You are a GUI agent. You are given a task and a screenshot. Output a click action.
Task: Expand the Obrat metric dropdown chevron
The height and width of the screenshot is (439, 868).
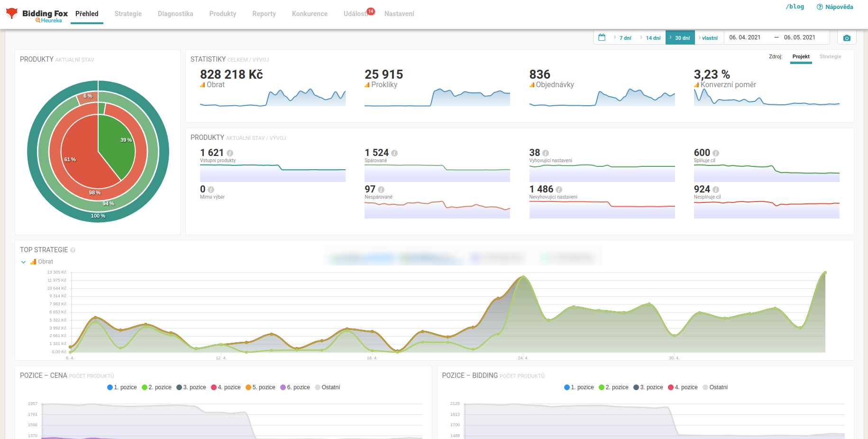click(23, 262)
